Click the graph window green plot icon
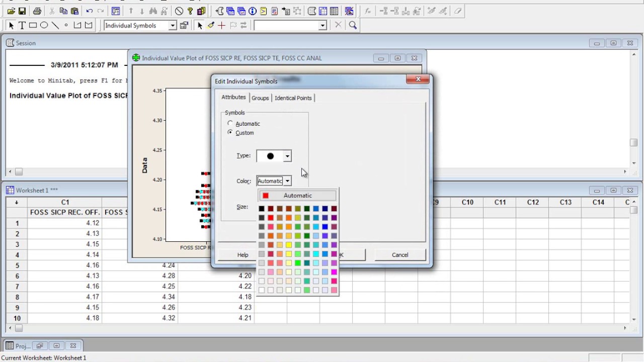This screenshot has height=362, width=644. [x=136, y=58]
